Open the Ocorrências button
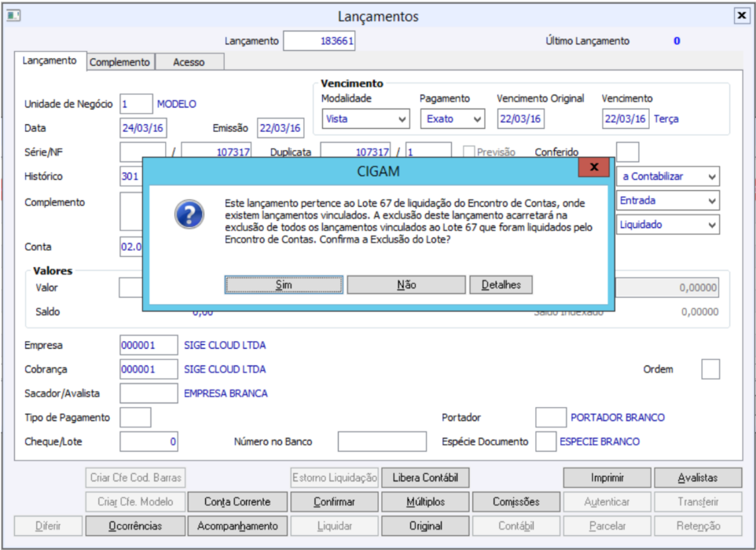The image size is (756, 550). pyautogui.click(x=135, y=526)
